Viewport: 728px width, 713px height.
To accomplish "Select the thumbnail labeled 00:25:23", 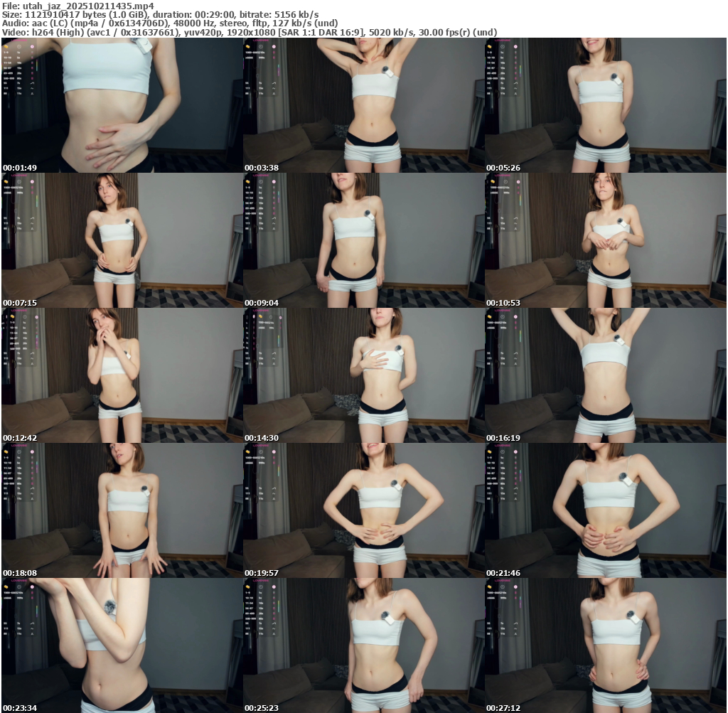I will [364, 645].
